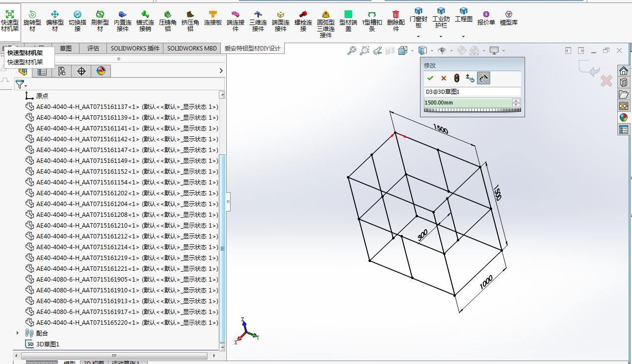Confirm the Modify dialog with green checkmark

430,78
